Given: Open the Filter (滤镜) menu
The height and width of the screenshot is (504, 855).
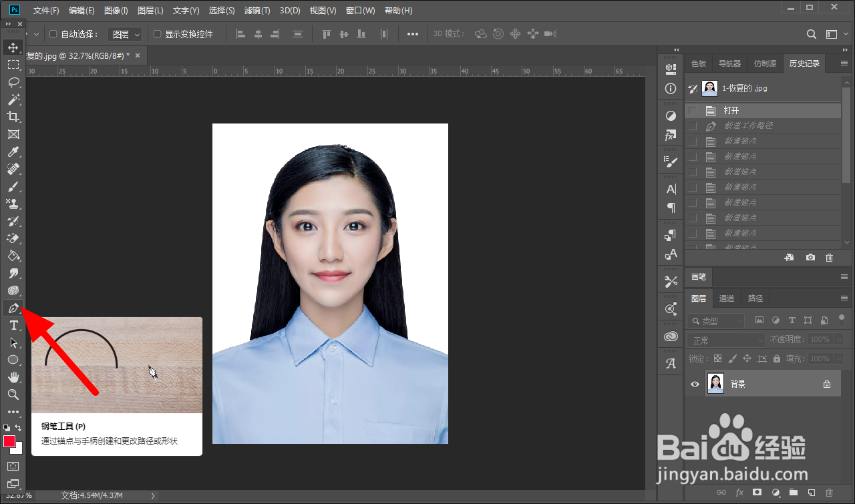Looking at the screenshot, I should (257, 11).
